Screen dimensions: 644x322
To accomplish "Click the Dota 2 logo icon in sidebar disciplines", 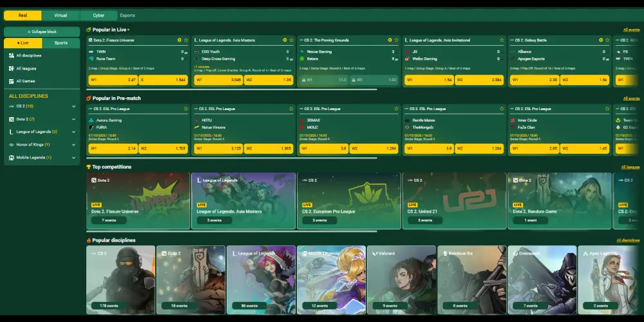I will click(x=12, y=119).
